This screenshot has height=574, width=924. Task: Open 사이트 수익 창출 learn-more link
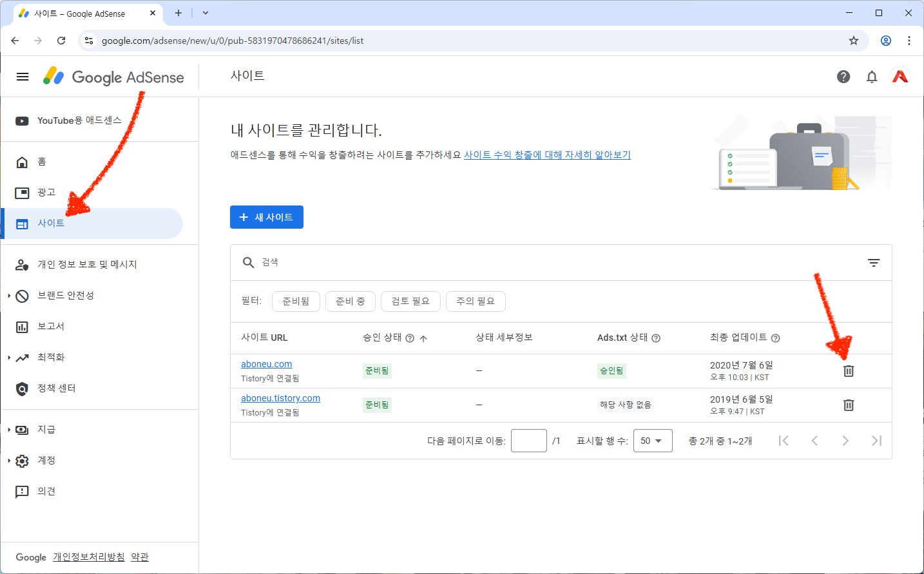547,155
